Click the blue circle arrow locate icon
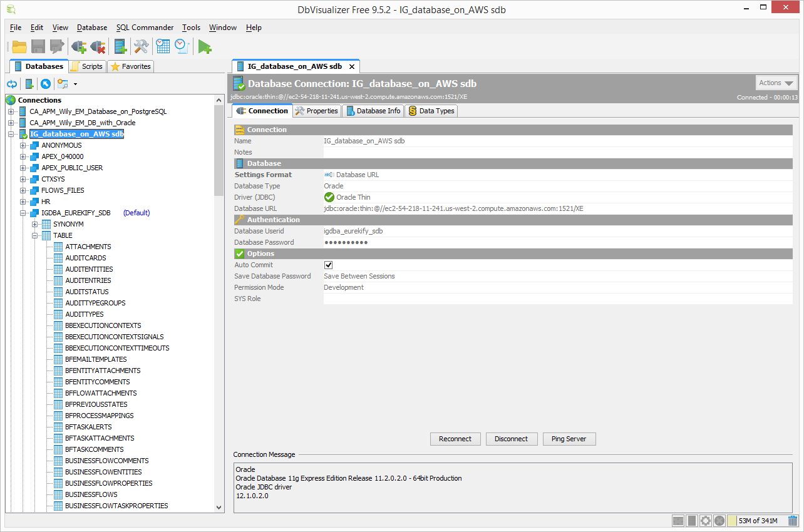 tap(46, 84)
